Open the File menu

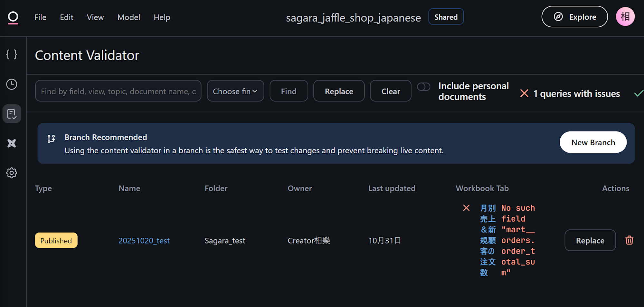point(40,17)
